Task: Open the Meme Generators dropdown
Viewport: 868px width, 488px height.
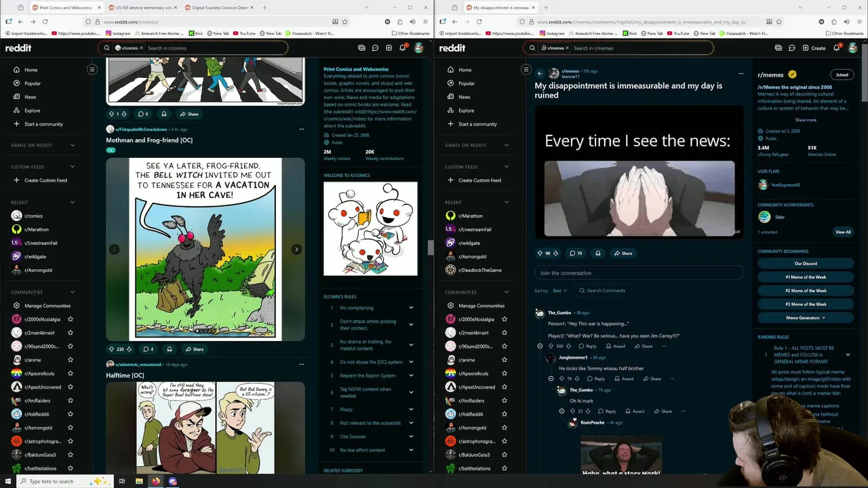Action: coord(806,318)
